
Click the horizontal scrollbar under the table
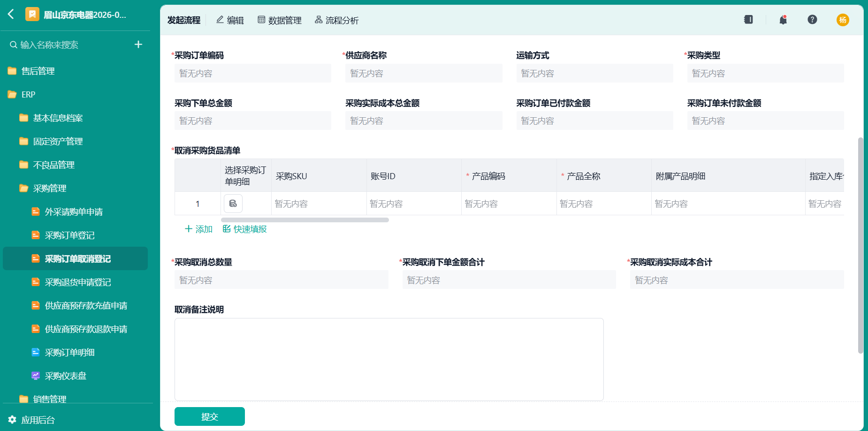305,220
